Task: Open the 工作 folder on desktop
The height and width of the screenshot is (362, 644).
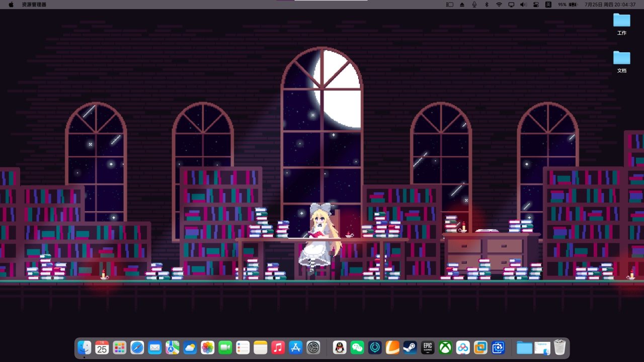Action: pyautogui.click(x=622, y=24)
